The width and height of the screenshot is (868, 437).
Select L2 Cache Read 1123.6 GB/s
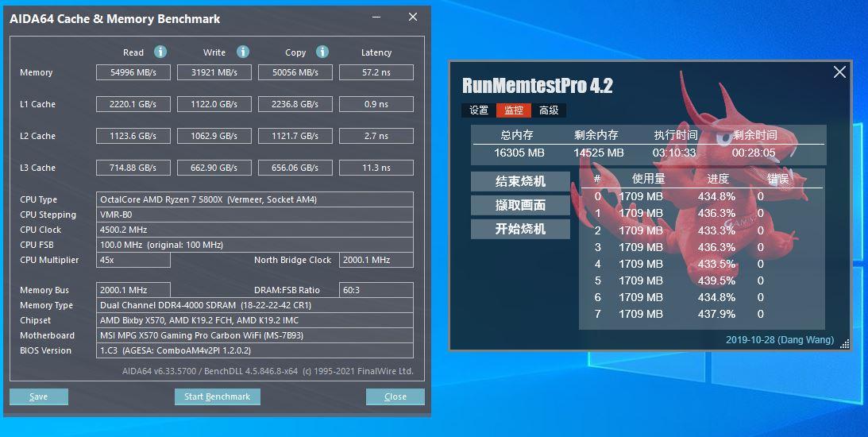[x=133, y=136]
